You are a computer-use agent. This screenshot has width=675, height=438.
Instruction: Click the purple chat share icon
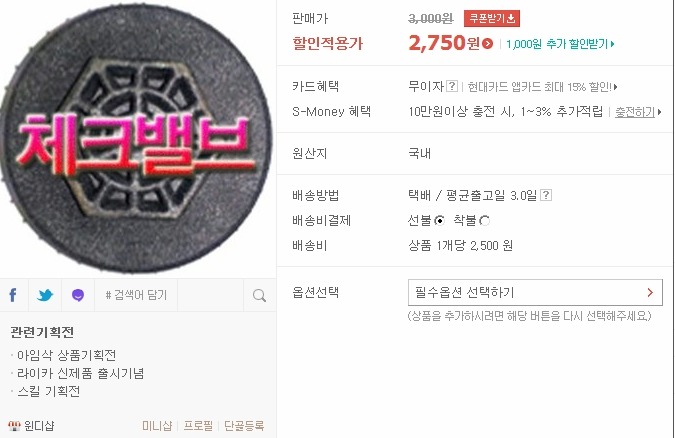[78, 295]
